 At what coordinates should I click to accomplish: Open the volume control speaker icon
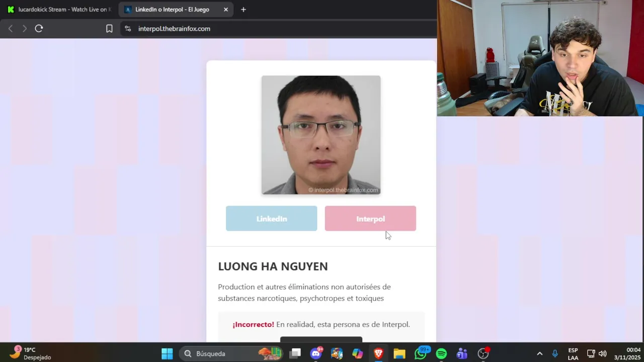point(602,353)
